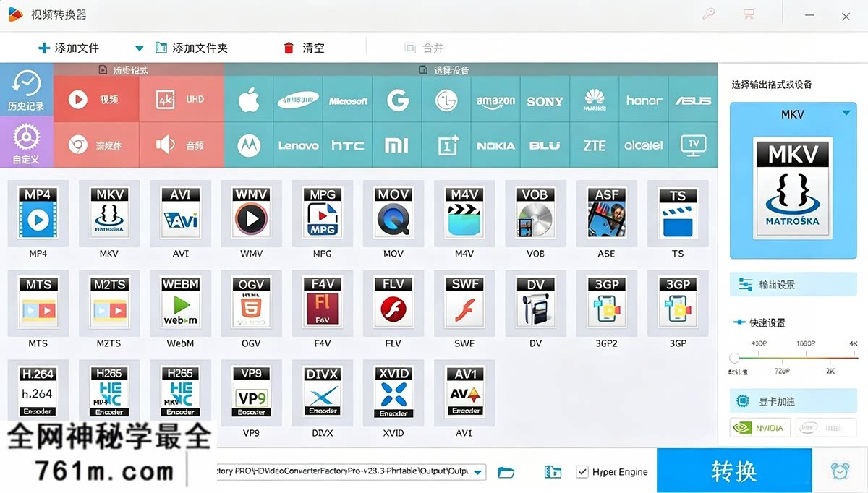Image resolution: width=868 pixels, height=493 pixels.
Task: Open 输出设置 output settings
Action: point(793,285)
